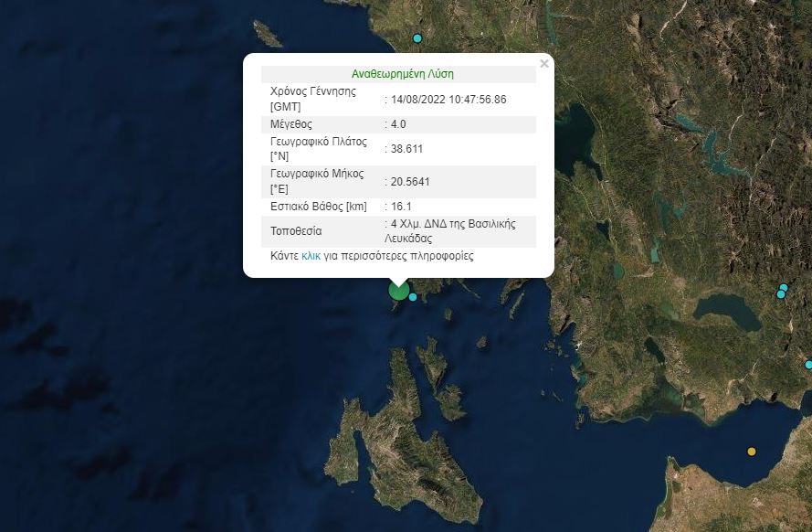Click the focal depth value 16.1
Screen dimensions: 812x532
401,207
